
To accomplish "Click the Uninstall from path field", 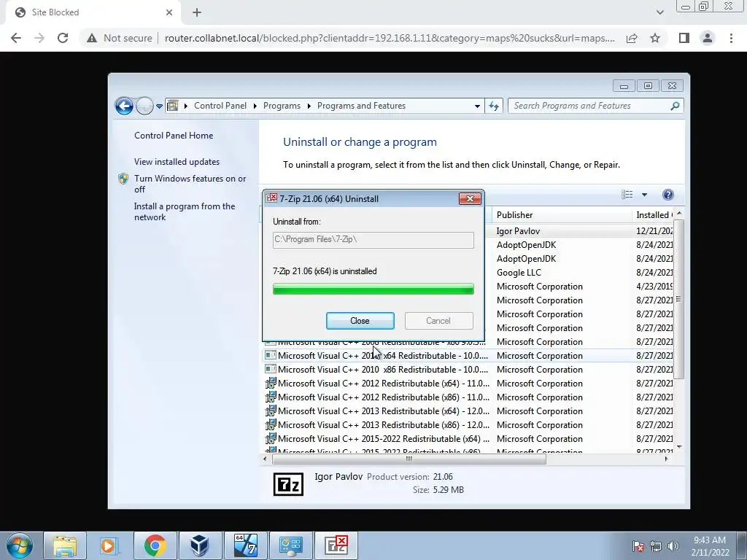I will coord(373,239).
